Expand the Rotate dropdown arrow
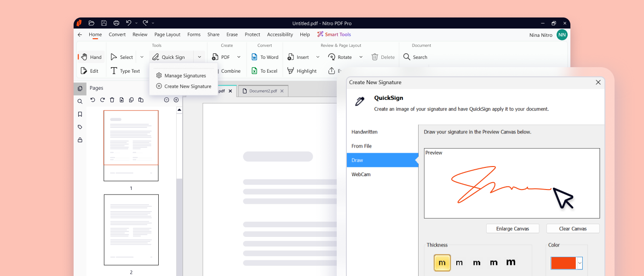 coord(361,57)
